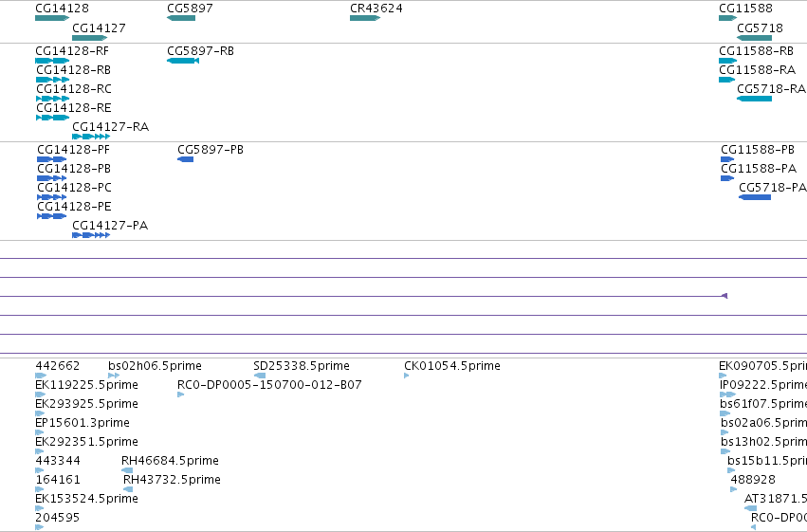
Task: Click protein CG5897-PB
Action: (185, 159)
